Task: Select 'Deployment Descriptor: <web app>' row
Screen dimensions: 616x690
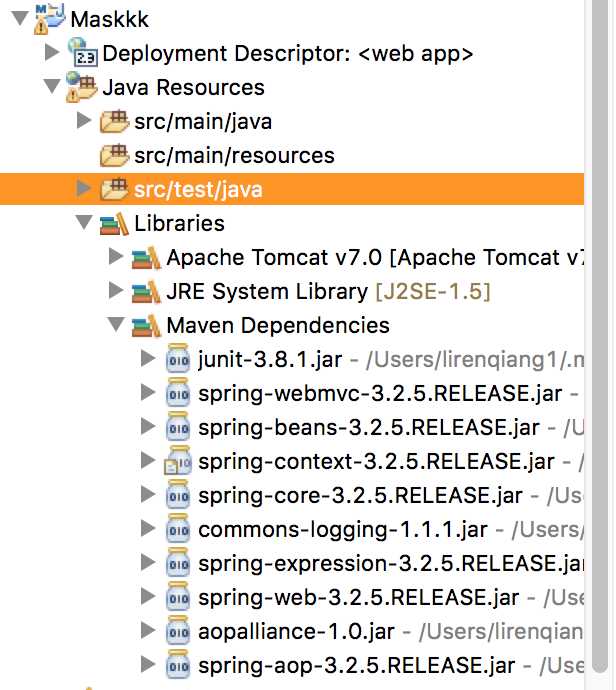Action: 288,54
